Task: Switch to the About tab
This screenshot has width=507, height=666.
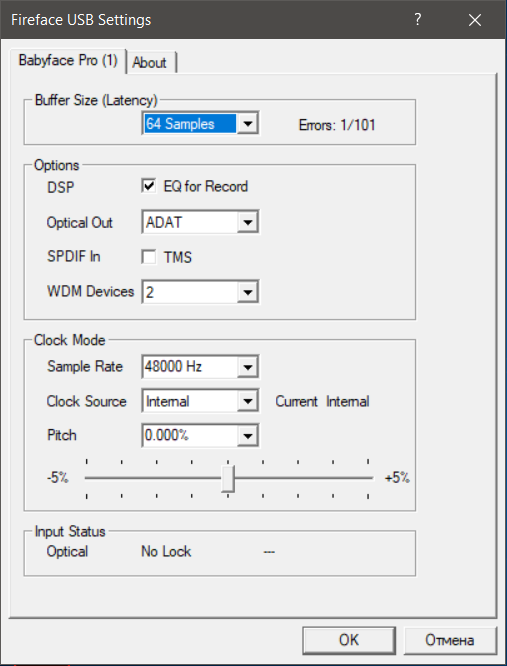Action: point(150,62)
